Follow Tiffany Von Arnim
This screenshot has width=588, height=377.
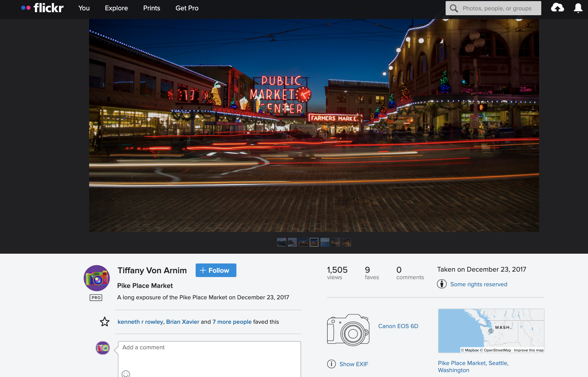(216, 270)
